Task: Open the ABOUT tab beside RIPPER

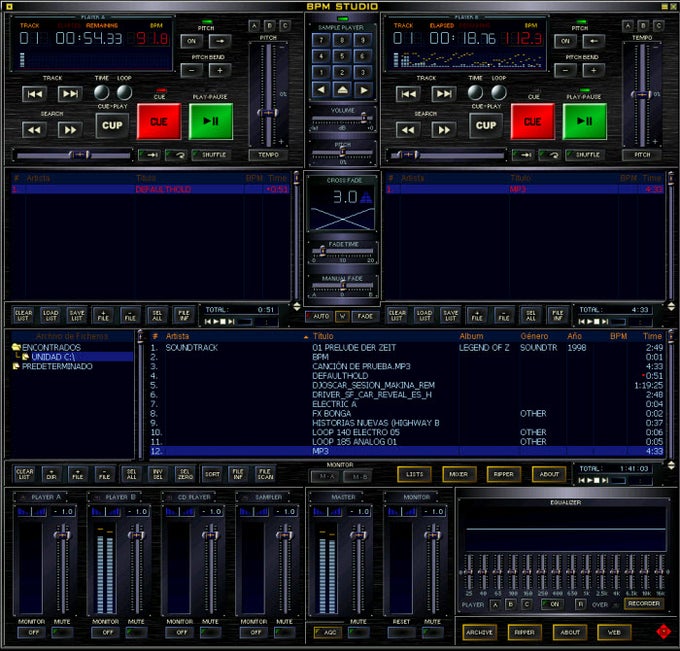Action: click(x=549, y=474)
